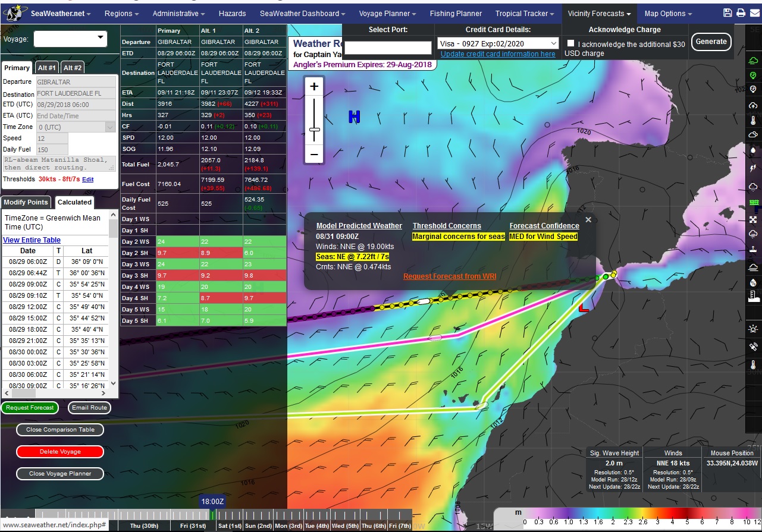The height and width of the screenshot is (532, 762).
Task: Select the Calculated tab
Action: click(x=74, y=202)
